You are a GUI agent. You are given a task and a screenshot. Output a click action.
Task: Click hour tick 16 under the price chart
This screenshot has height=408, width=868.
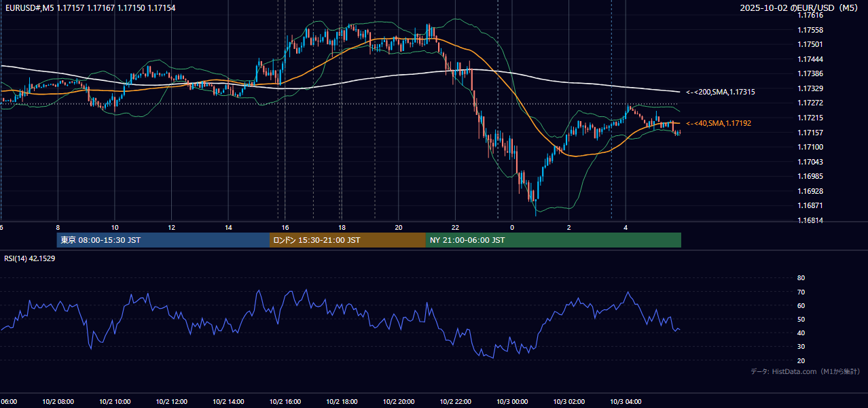(285, 228)
